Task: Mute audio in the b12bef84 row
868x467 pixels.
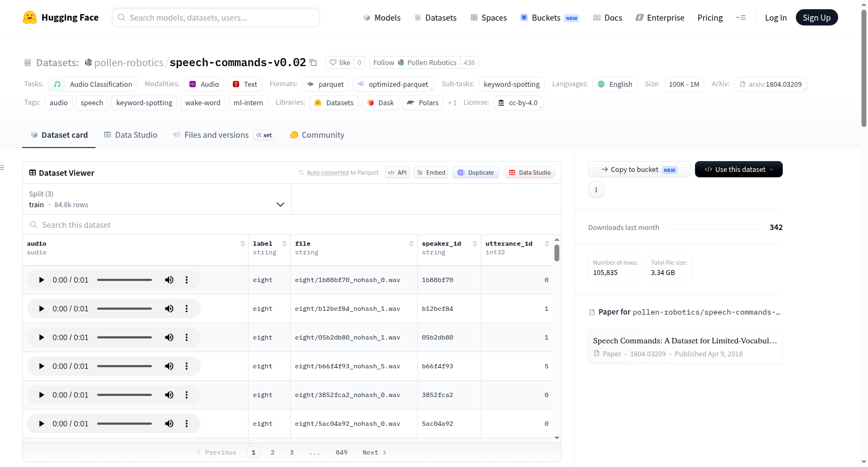Action: 169,309
